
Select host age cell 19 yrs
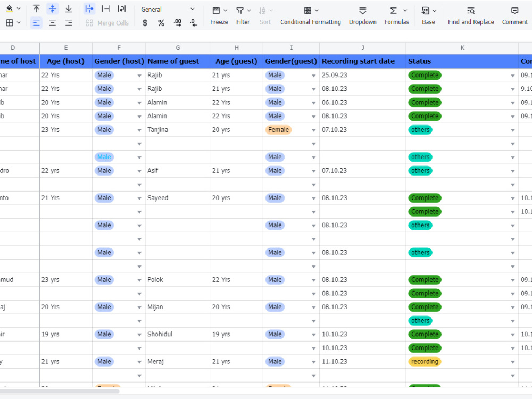66,334
